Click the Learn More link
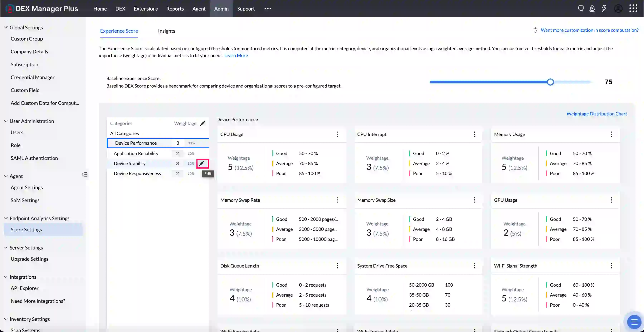644x332 pixels. (x=236, y=55)
